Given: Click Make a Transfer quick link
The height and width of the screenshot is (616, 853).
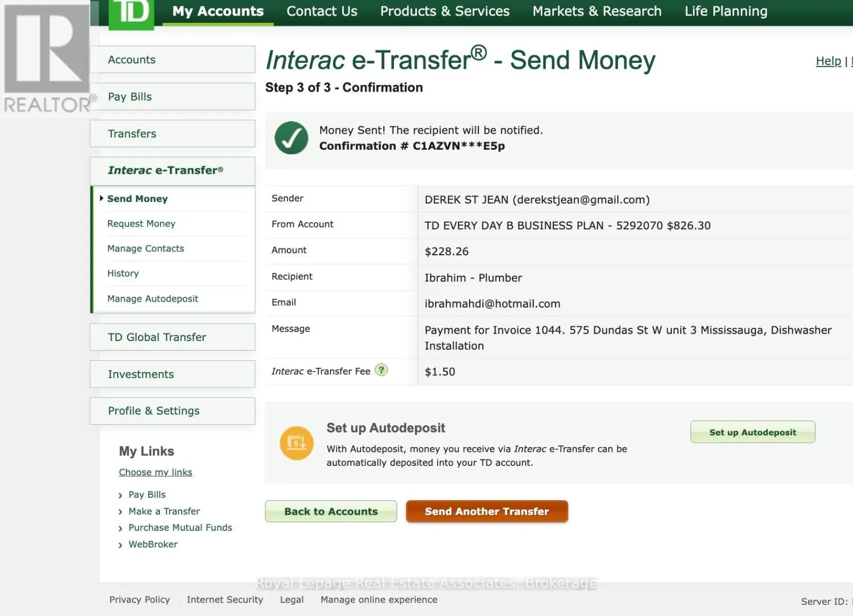Looking at the screenshot, I should [x=164, y=511].
